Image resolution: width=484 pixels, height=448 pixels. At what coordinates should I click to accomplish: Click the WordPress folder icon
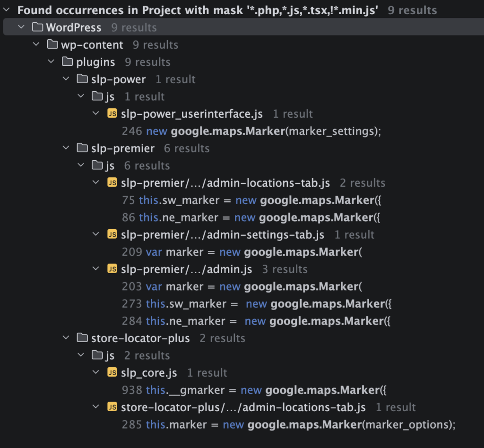click(37, 27)
